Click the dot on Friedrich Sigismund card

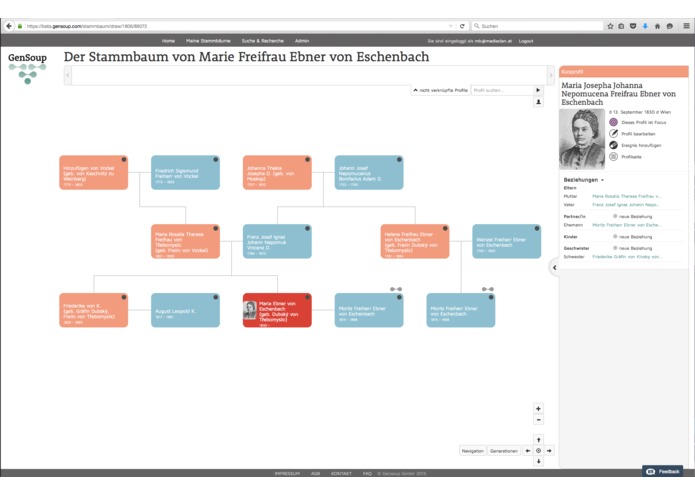coord(216,159)
